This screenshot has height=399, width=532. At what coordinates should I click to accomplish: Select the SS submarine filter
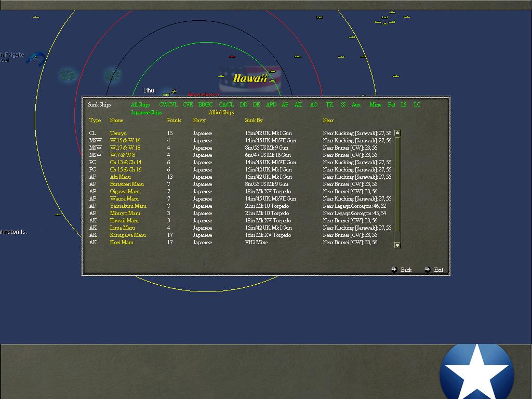click(343, 104)
